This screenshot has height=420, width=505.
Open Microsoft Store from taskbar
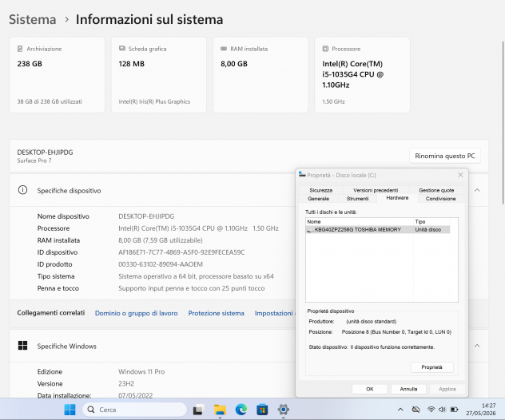[x=262, y=410]
